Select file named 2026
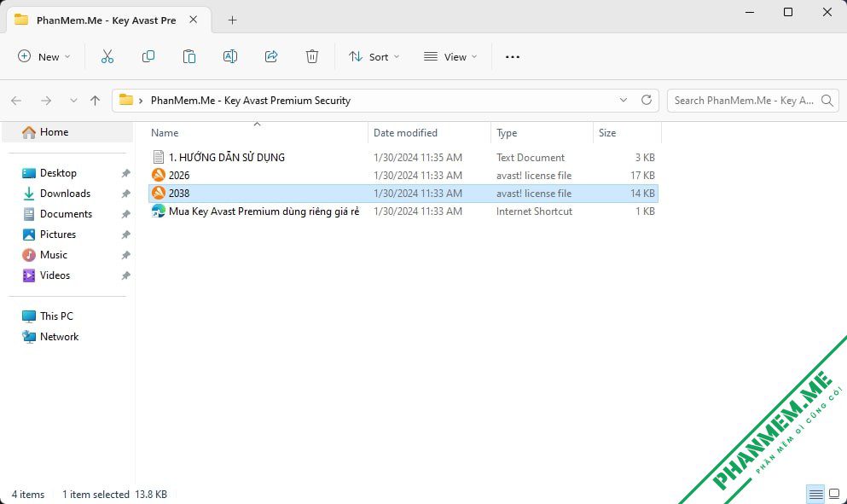This screenshot has width=847, height=504. (179, 175)
